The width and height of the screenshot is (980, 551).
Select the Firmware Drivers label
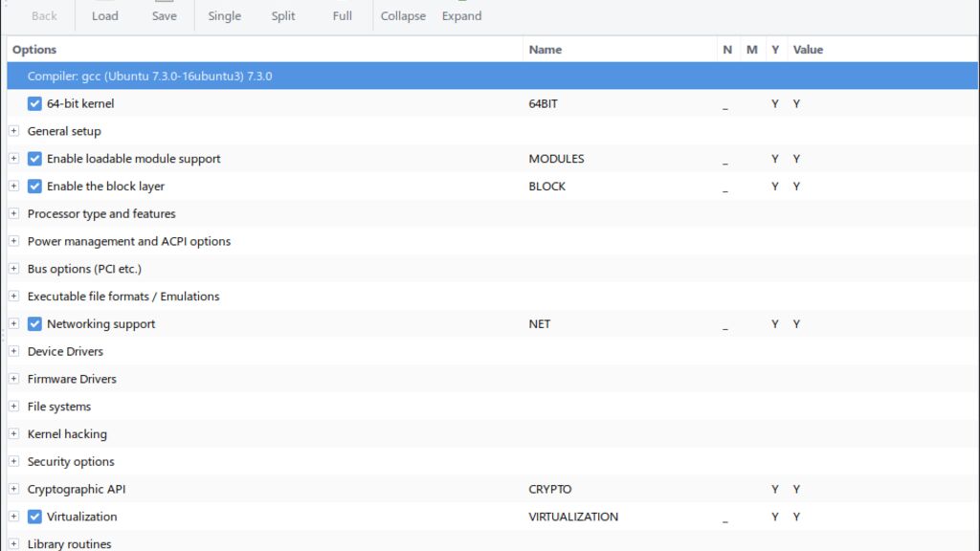click(72, 379)
